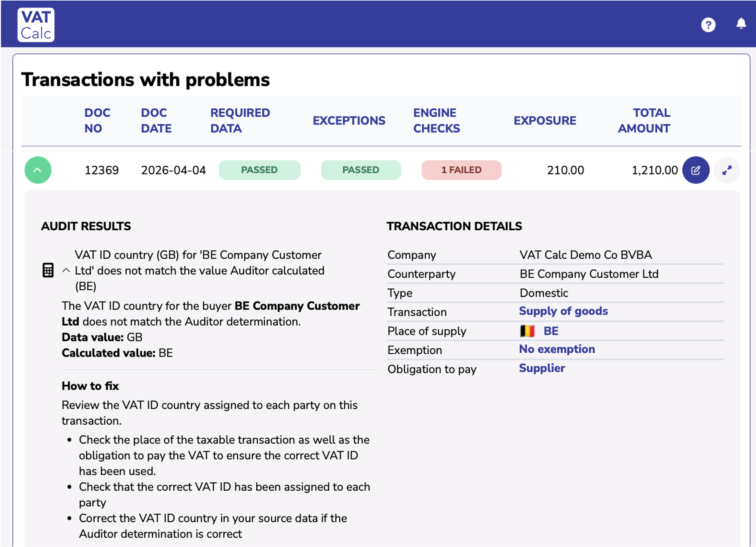Click the PASSED badge under Exceptions
This screenshot has width=756, height=547.
(361, 170)
